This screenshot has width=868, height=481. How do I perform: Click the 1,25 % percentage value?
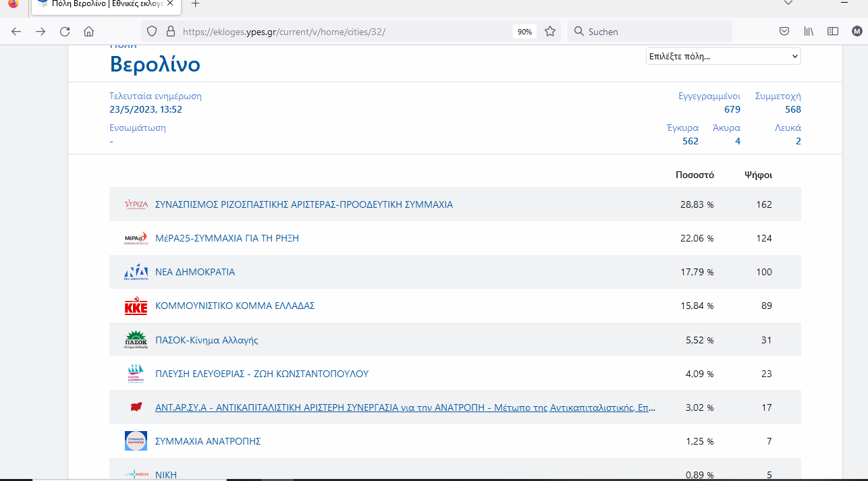coord(699,441)
